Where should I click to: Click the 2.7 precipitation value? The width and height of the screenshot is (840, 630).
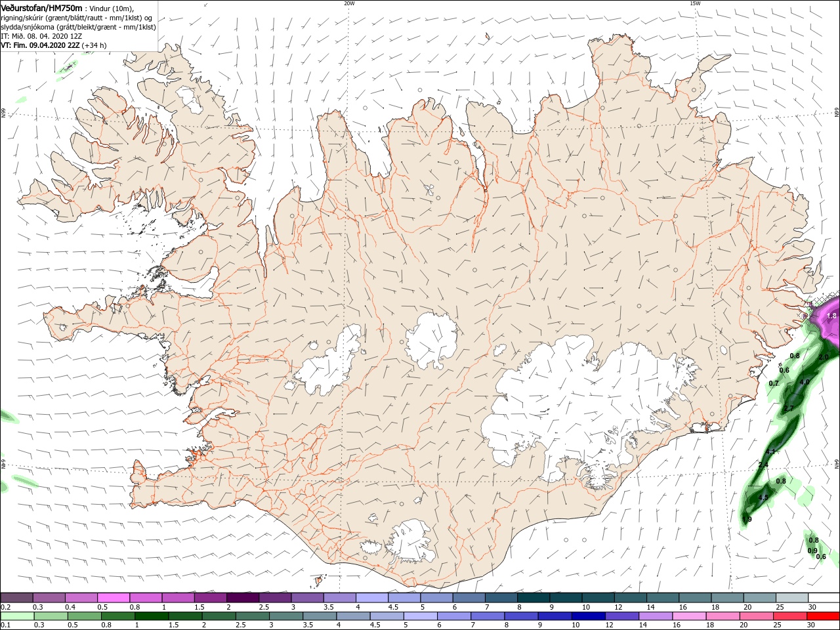[x=789, y=409]
